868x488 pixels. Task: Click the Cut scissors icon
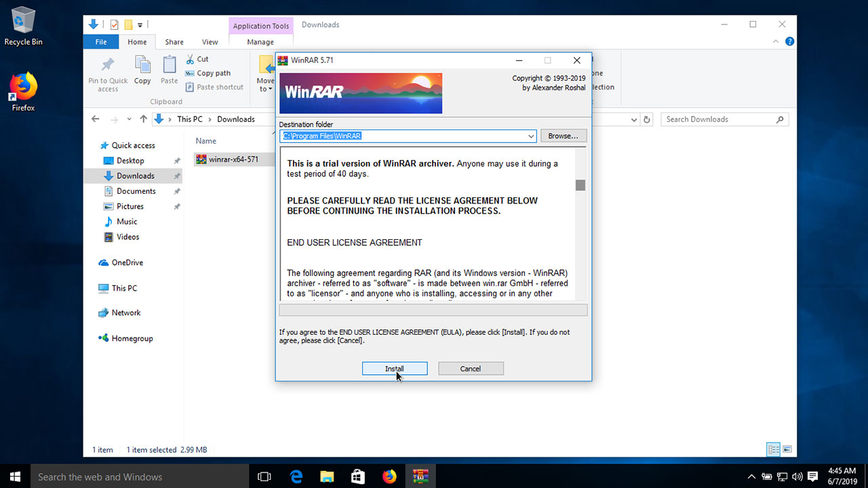(x=191, y=59)
